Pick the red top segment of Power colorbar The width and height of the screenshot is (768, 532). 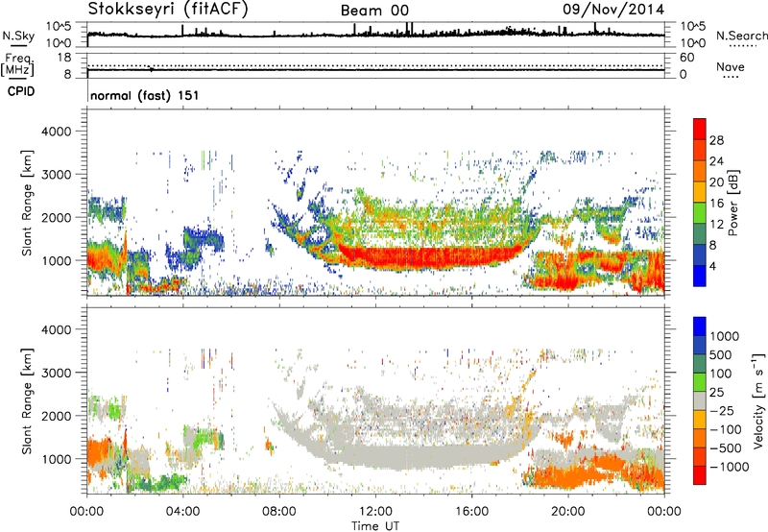coord(700,130)
